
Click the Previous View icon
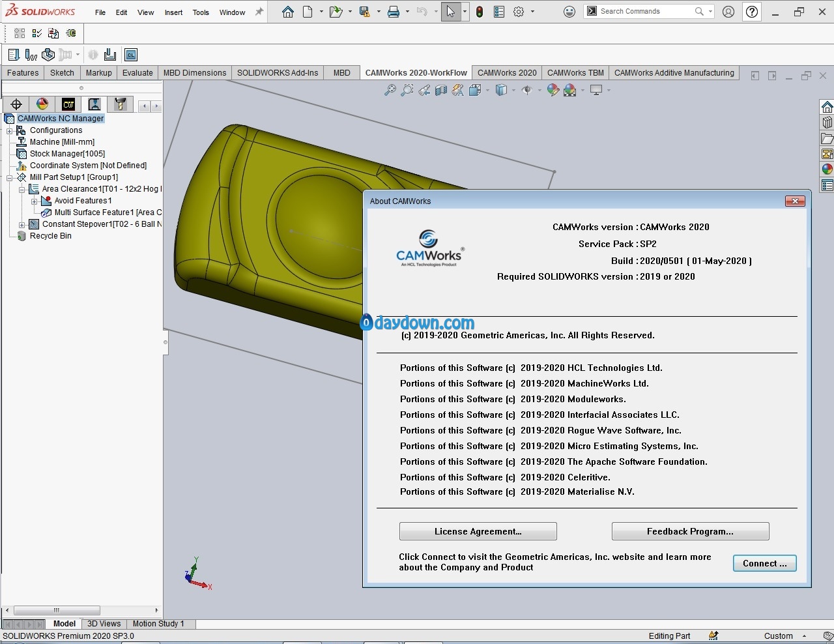[x=424, y=91]
